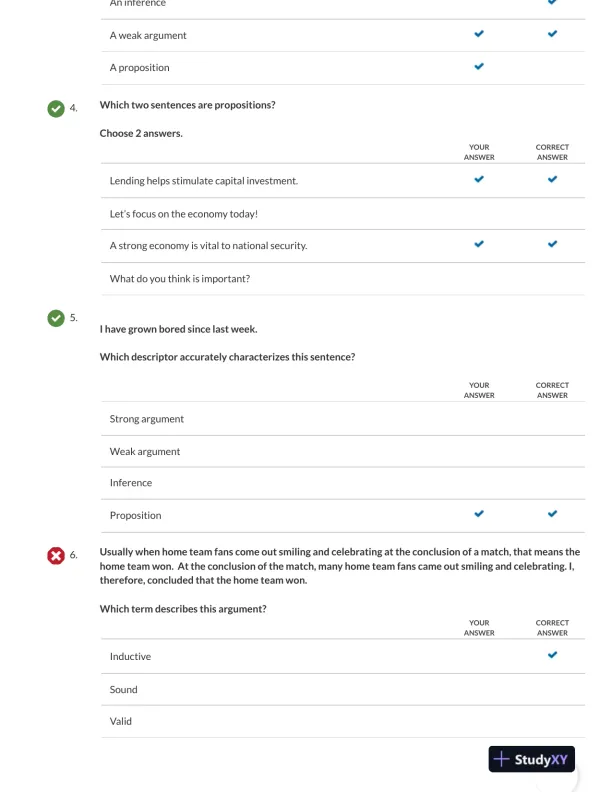Viewport: 612px width, 792px height.
Task: Click the red incorrect icon for question 6
Action: point(55,556)
